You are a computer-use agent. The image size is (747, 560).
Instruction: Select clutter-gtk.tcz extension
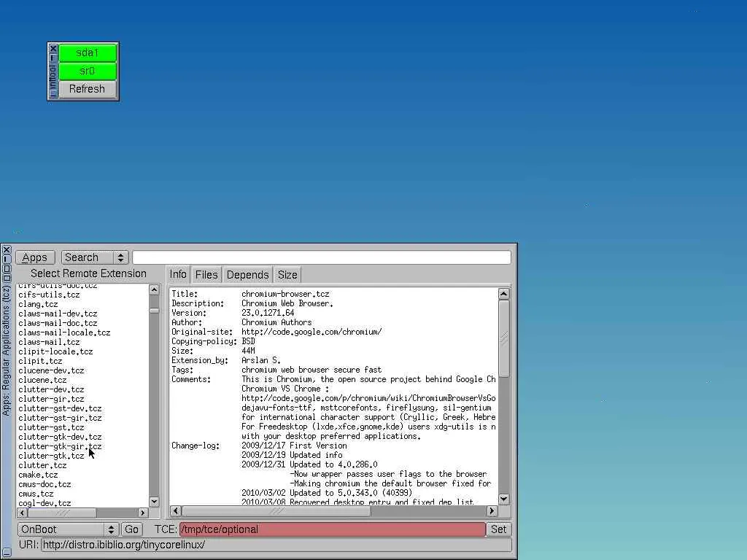click(x=51, y=456)
